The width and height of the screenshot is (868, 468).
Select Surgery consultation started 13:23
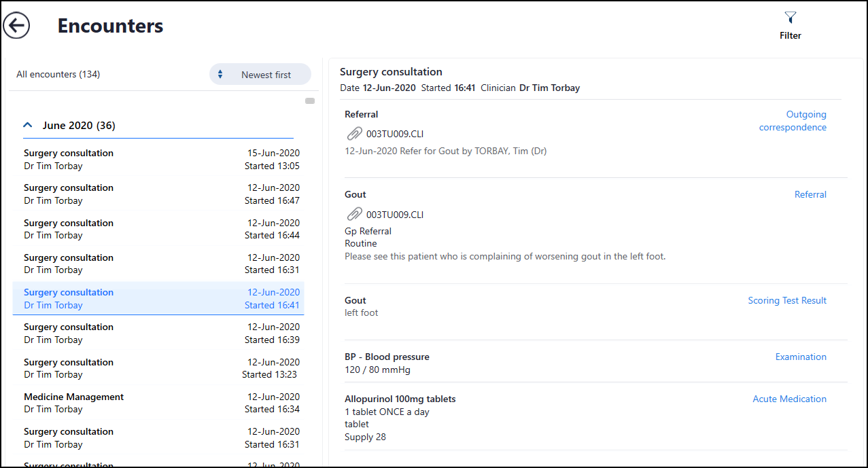point(161,368)
